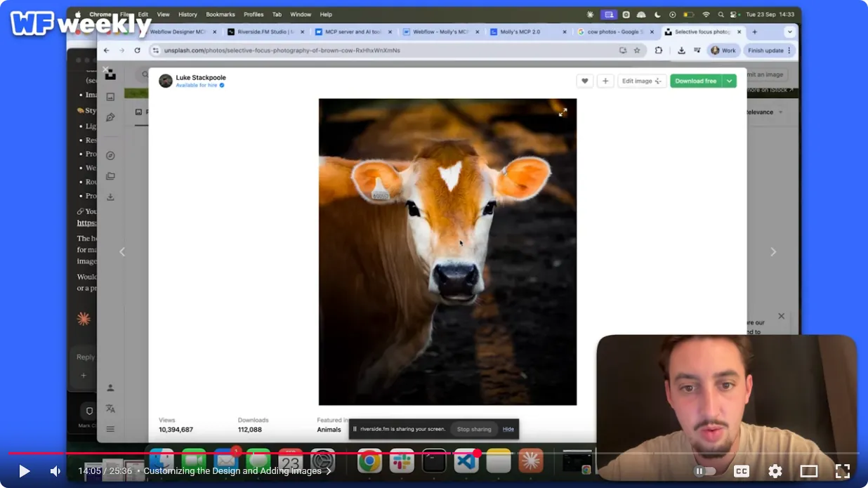868x488 pixels.
Task: Mute the video with the volume icon
Action: pyautogui.click(x=55, y=471)
